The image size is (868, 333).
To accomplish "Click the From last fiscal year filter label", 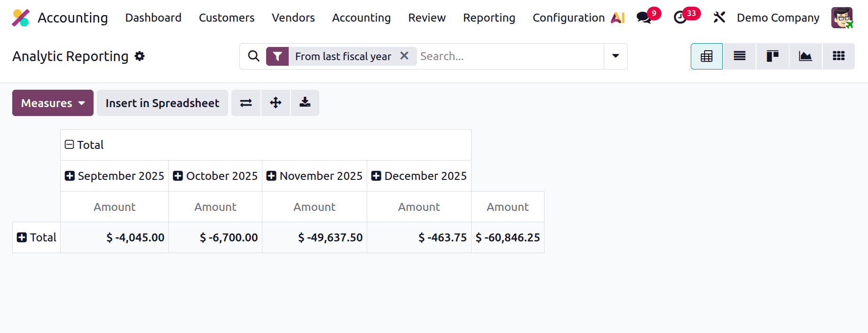I will click(x=343, y=56).
